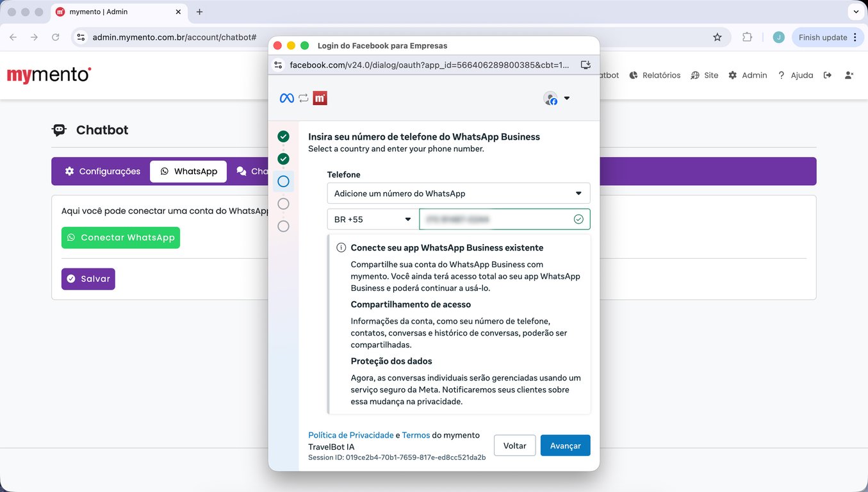The height and width of the screenshot is (492, 868).
Task: Click the Select a country and enter subtitle
Action: 396,149
